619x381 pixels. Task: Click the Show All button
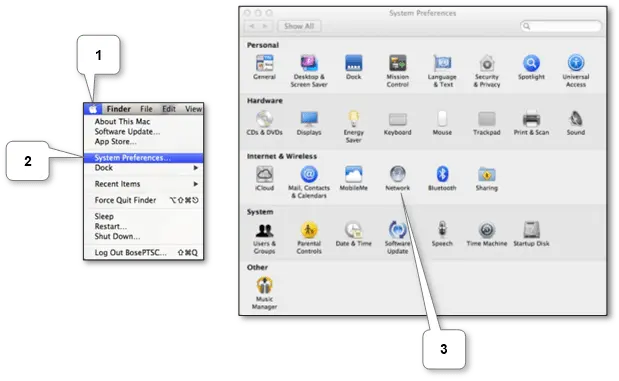(x=299, y=26)
